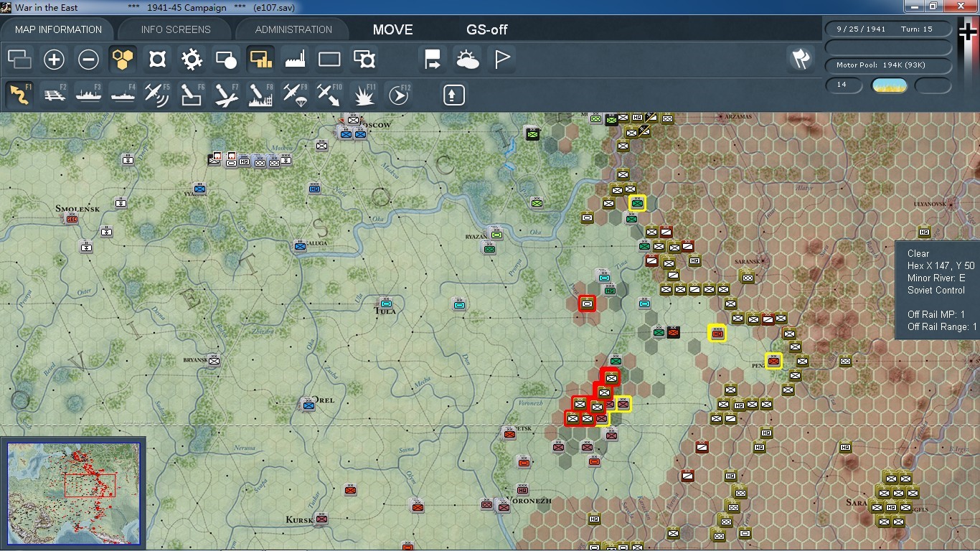This screenshot has height=551, width=980.
Task: Zoom out the map with minus icon
Action: tap(88, 59)
